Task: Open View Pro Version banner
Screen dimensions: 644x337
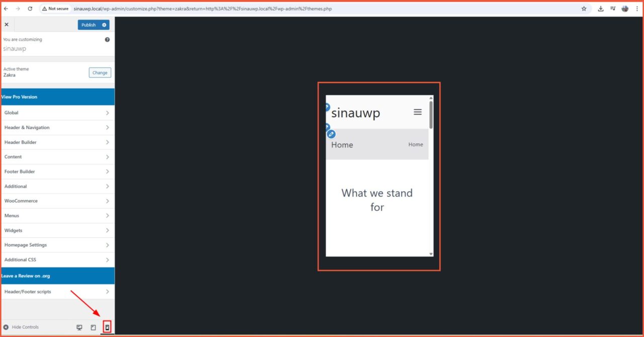Action: (x=58, y=97)
